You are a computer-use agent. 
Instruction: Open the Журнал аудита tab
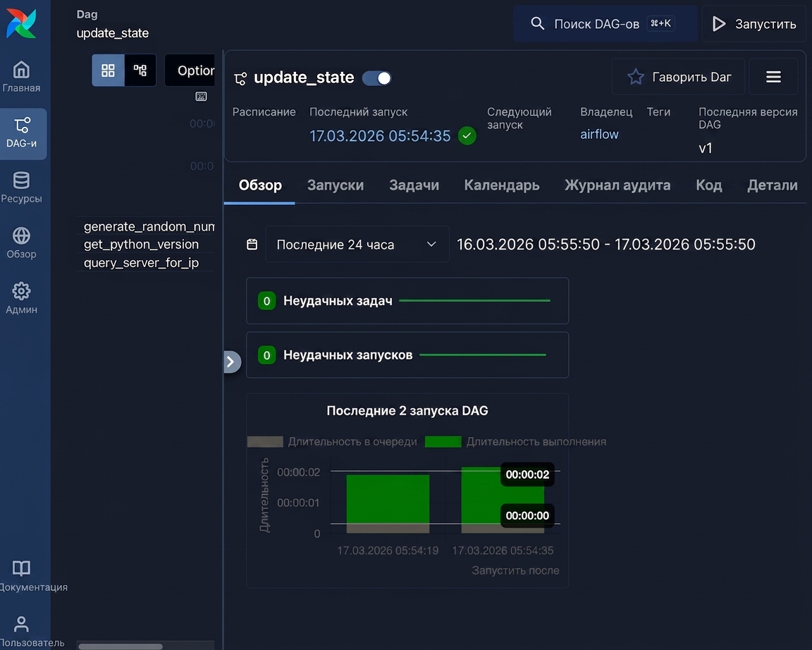click(x=617, y=185)
